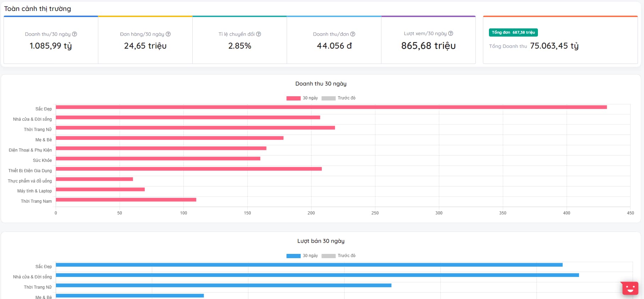
Task: Click help icon beside Tỉ lệ chuyển đổi
Action: (x=259, y=34)
